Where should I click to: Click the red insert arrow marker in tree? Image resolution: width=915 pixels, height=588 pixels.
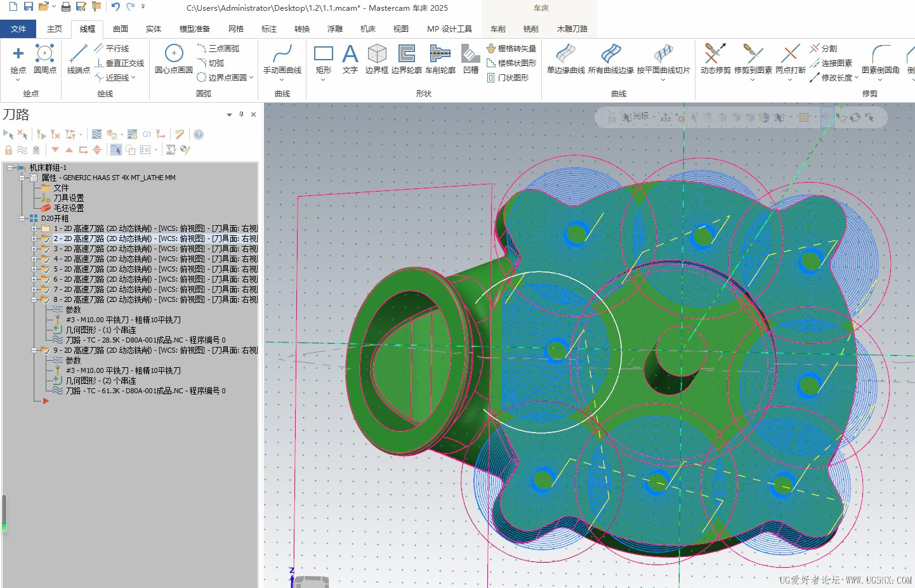click(x=46, y=401)
